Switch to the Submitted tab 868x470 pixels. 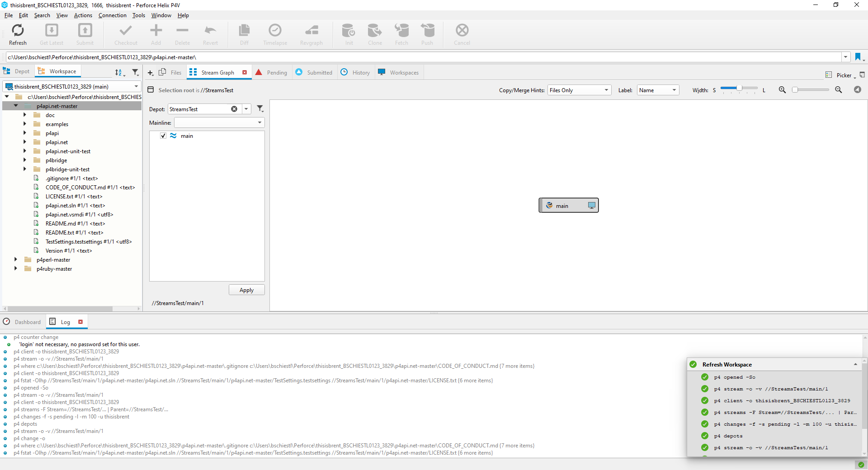click(314, 72)
